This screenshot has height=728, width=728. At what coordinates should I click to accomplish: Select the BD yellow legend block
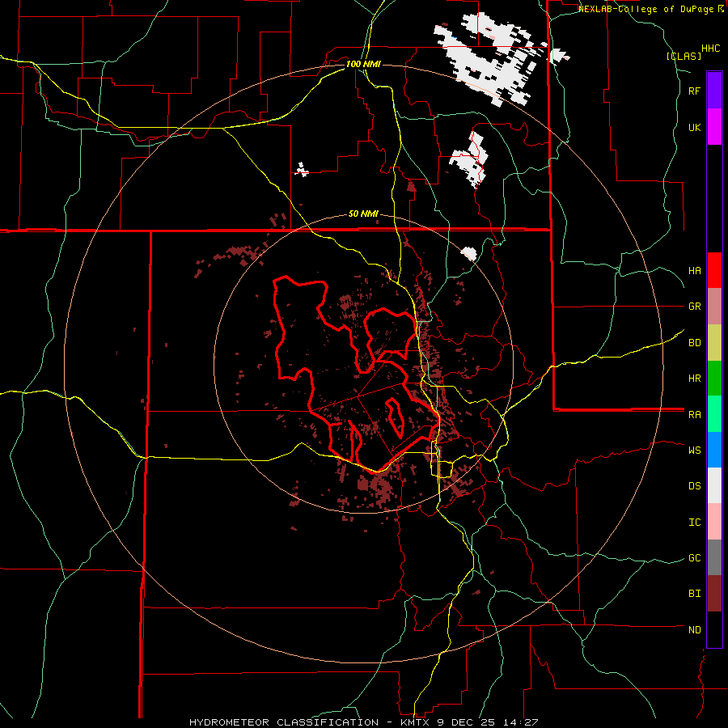714,343
